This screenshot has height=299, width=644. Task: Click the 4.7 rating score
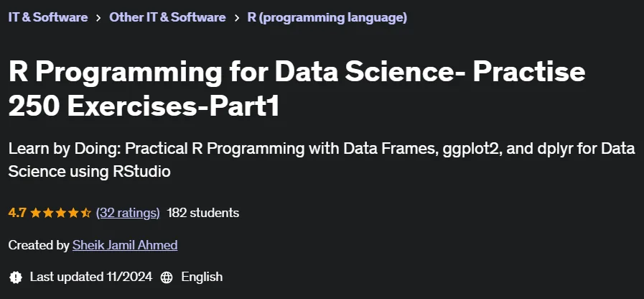click(x=17, y=213)
